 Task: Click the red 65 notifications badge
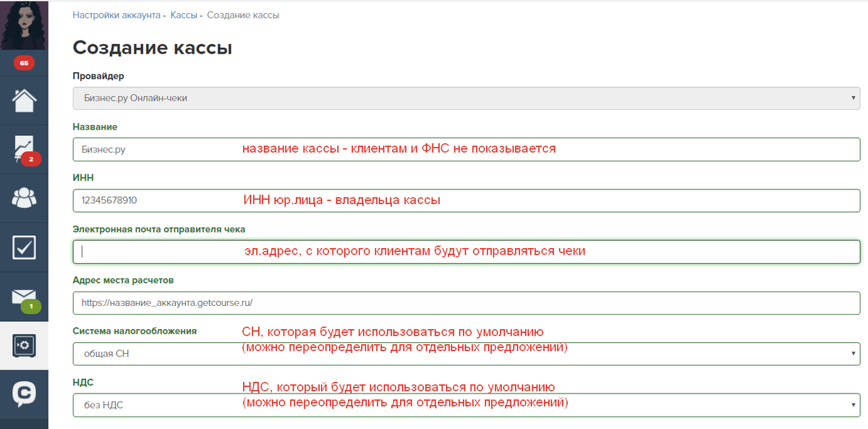24,64
